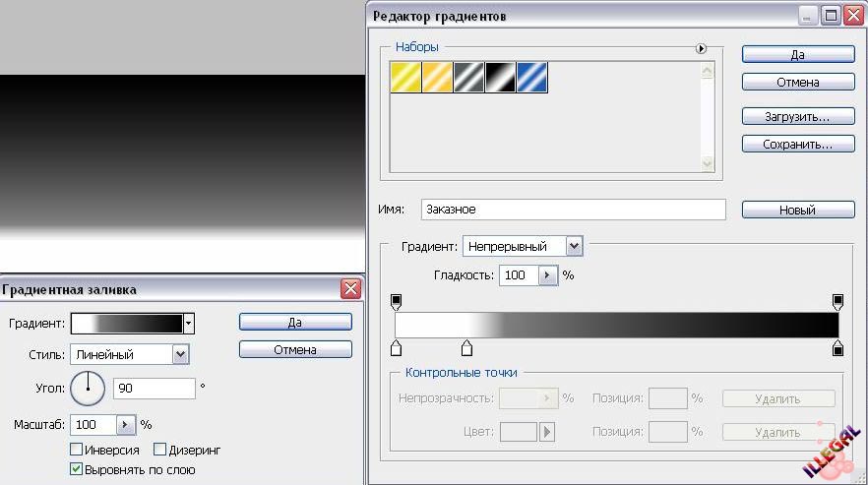Select the black-and-white gradient preset
This screenshot has height=485, width=868.
point(501,78)
